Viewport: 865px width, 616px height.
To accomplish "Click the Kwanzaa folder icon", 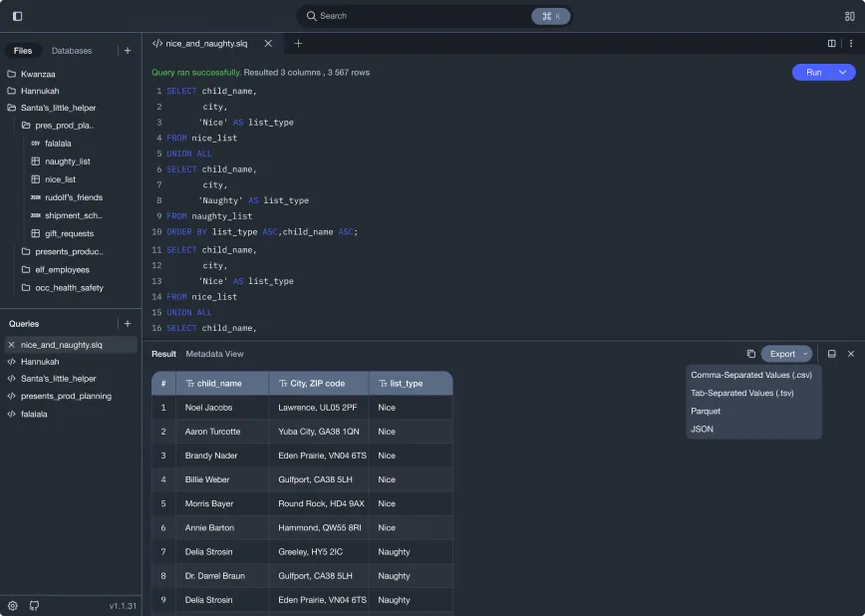I will pos(12,74).
